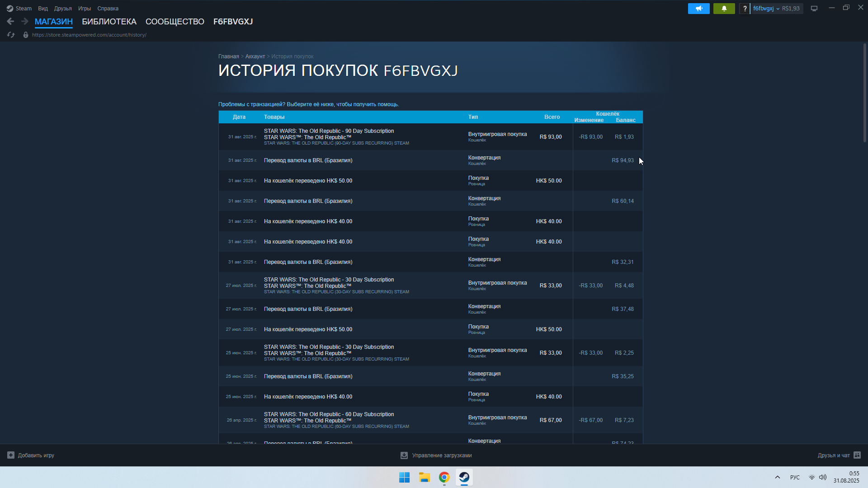Click the R$1,93 wallet balance in header
This screenshot has height=488, width=868.
(x=791, y=9)
